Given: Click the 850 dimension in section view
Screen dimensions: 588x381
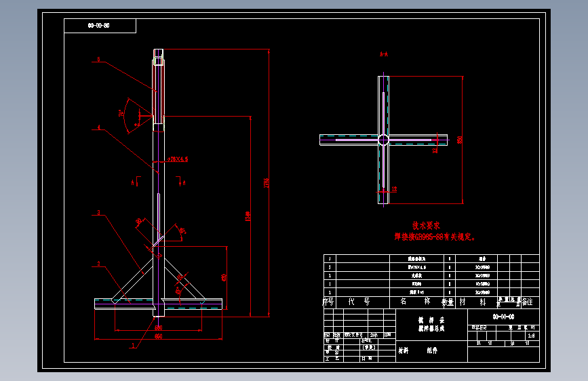Looking at the screenshot, I should point(459,140).
